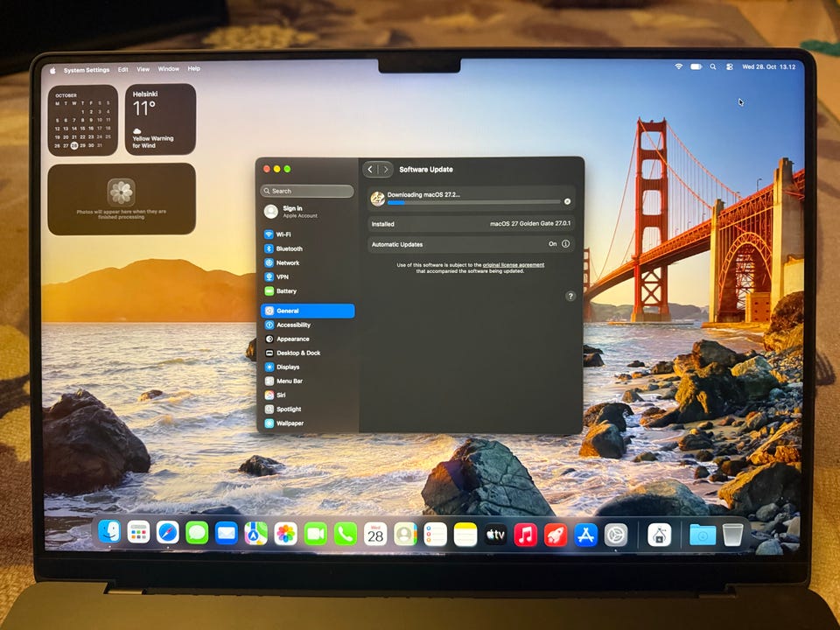Click the Helsinki weather widget
Viewport: 840px width, 630px height.
[160, 120]
